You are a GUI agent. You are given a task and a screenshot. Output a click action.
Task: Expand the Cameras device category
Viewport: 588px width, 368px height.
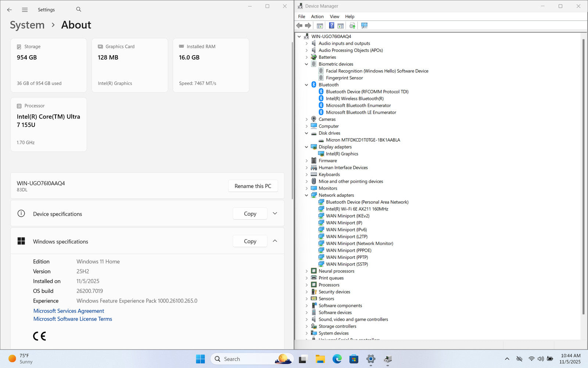[306, 119]
